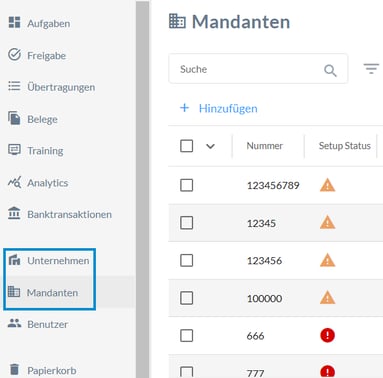Click red error icon for client 666
This screenshot has height=378, width=383.
click(327, 335)
